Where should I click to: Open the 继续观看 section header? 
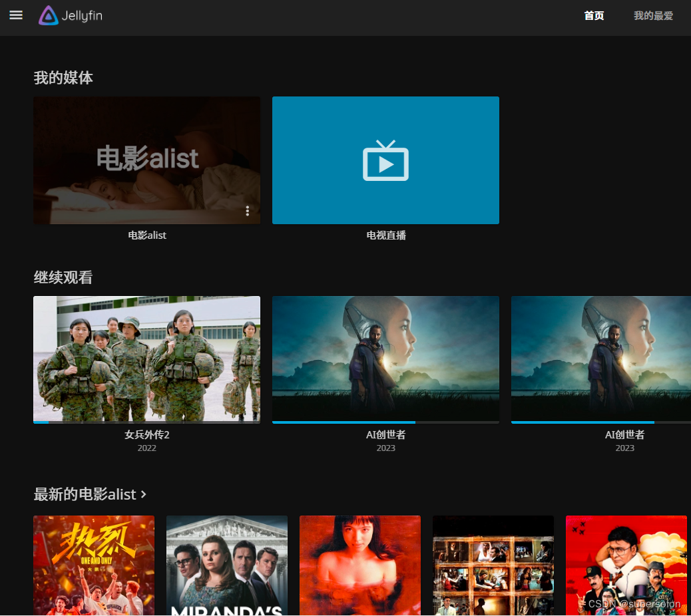64,277
